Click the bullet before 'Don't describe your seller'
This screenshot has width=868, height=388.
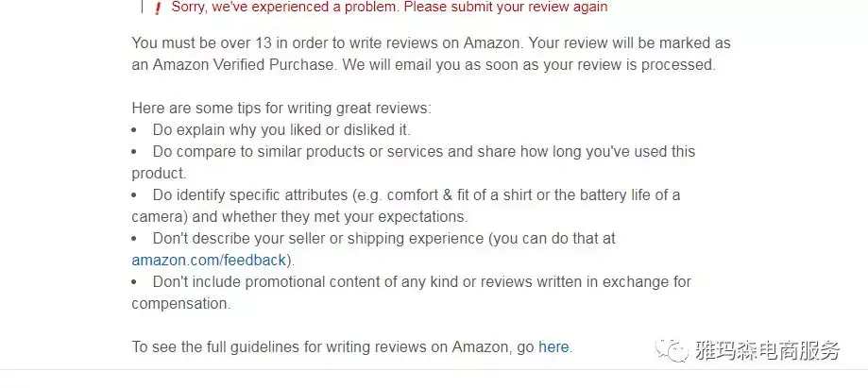[134, 239]
